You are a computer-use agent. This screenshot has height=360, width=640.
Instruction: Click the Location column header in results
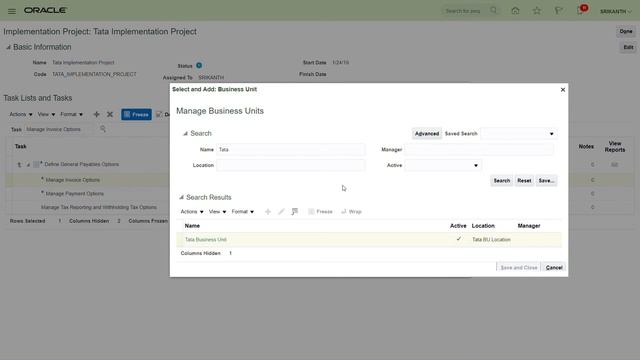pyautogui.click(x=483, y=226)
